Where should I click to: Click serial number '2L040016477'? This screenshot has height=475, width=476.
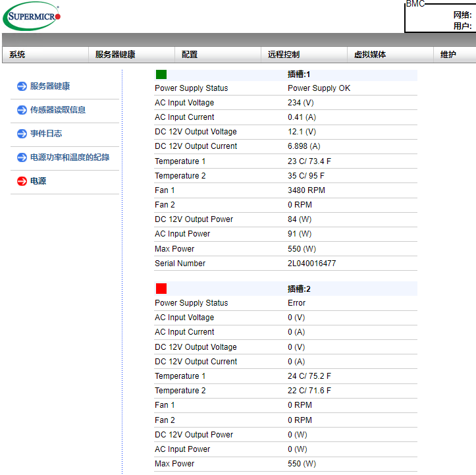click(x=312, y=264)
